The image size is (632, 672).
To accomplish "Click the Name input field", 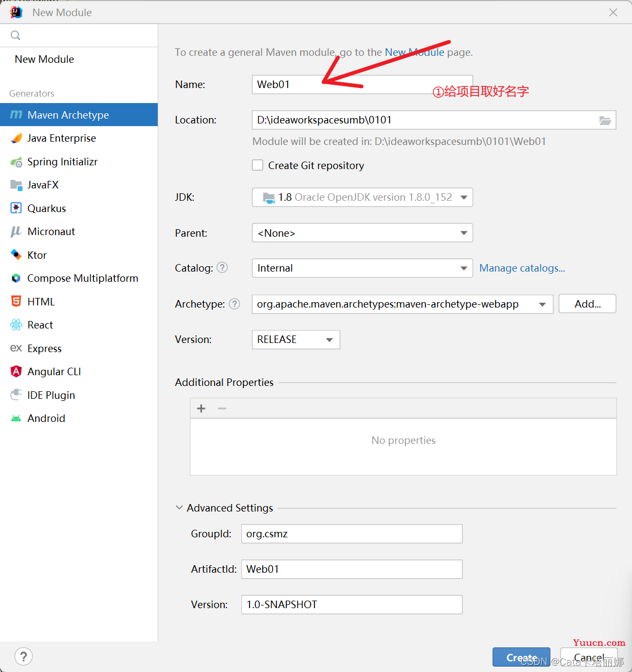I will coord(363,84).
